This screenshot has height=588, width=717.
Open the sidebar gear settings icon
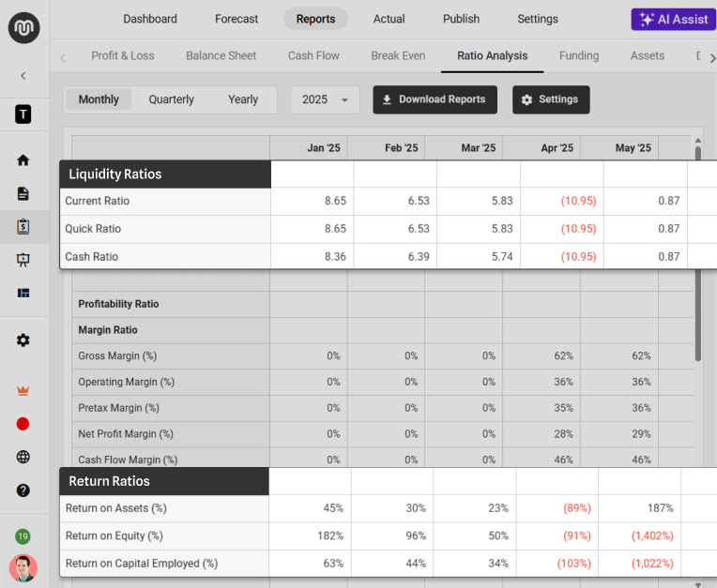click(x=23, y=340)
